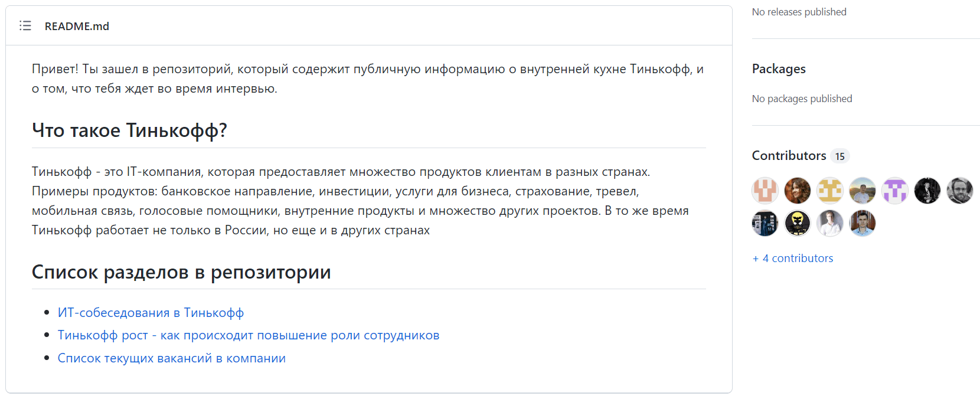Follow the "Тинькофф рост" promotion link
The width and height of the screenshot is (980, 399).
click(x=248, y=335)
